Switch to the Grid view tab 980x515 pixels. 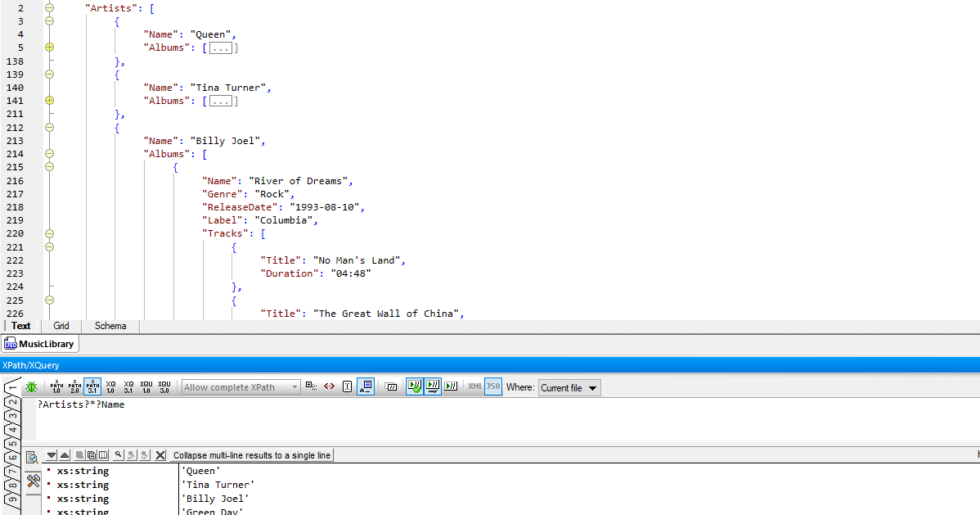pyautogui.click(x=61, y=326)
